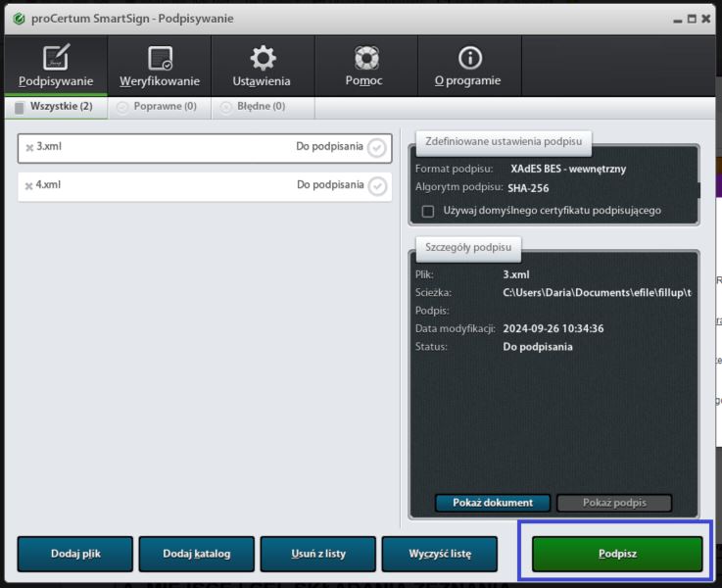Remove 3.xml using its x icon

[x=29, y=147]
